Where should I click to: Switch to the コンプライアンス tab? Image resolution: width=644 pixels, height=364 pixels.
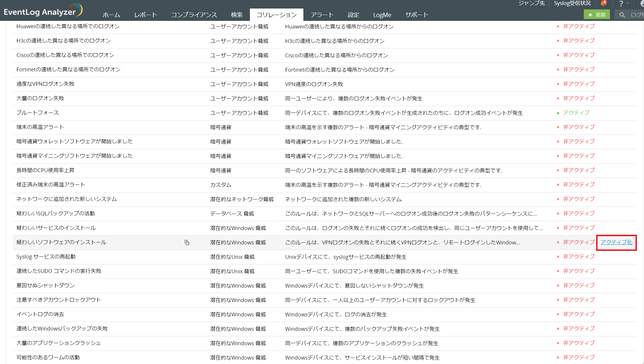coord(194,15)
